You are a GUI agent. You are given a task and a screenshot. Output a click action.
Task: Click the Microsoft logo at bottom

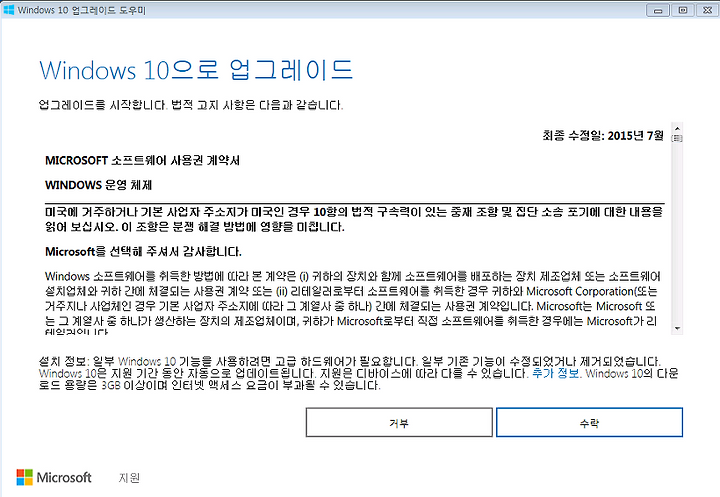pos(54,477)
